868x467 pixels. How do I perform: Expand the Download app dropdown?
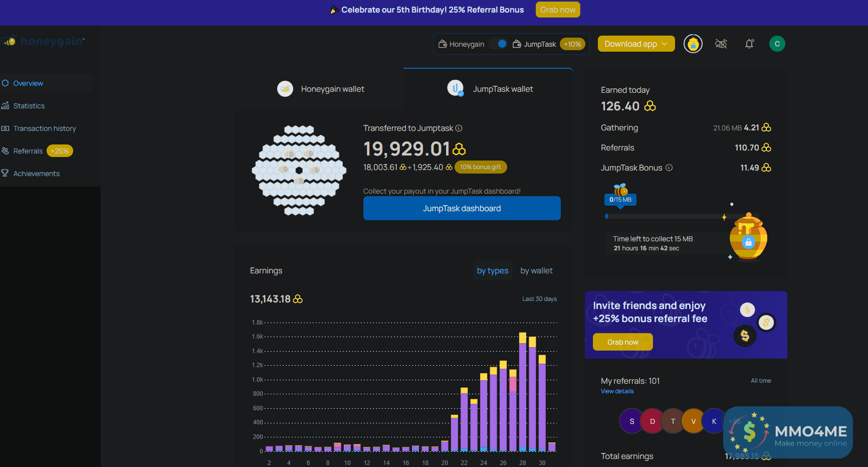636,44
